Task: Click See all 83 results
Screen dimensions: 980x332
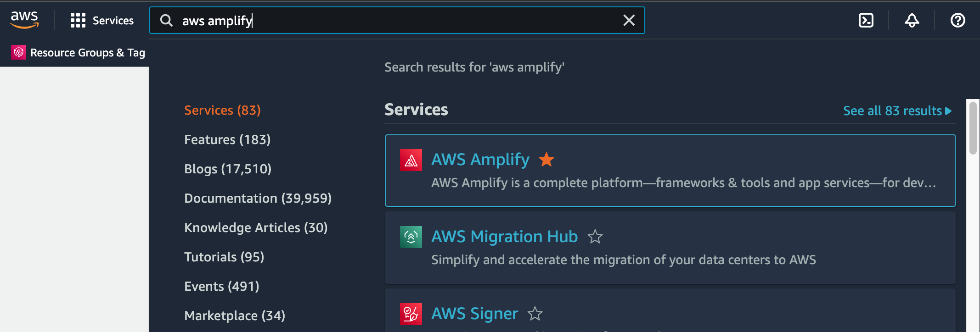Action: pyautogui.click(x=897, y=111)
